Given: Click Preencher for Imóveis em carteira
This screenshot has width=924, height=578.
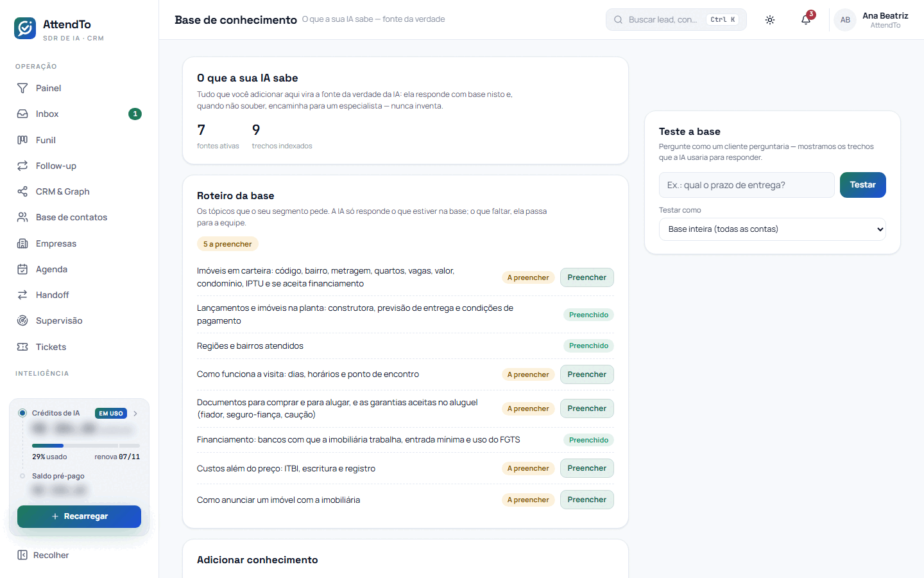Looking at the screenshot, I should pos(586,277).
